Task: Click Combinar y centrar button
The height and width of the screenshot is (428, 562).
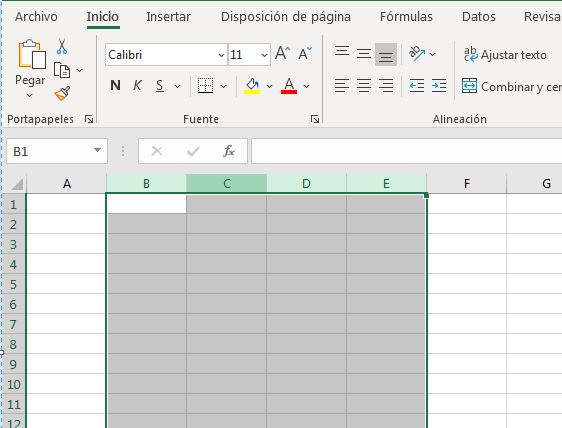Action: coord(512,86)
